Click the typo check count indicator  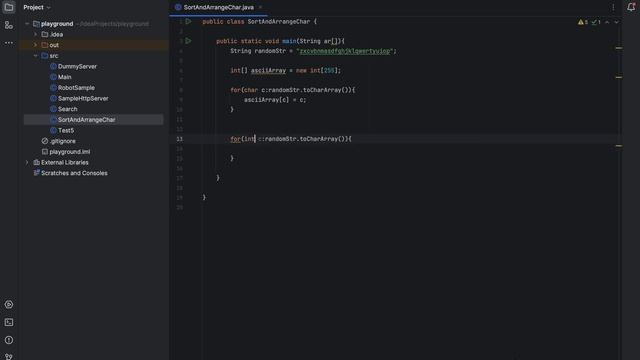click(x=596, y=22)
